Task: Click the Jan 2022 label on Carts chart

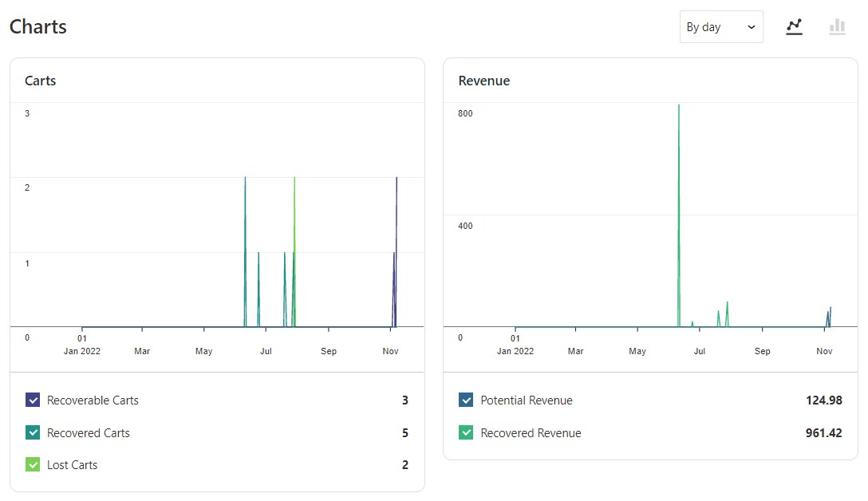Action: (82, 351)
